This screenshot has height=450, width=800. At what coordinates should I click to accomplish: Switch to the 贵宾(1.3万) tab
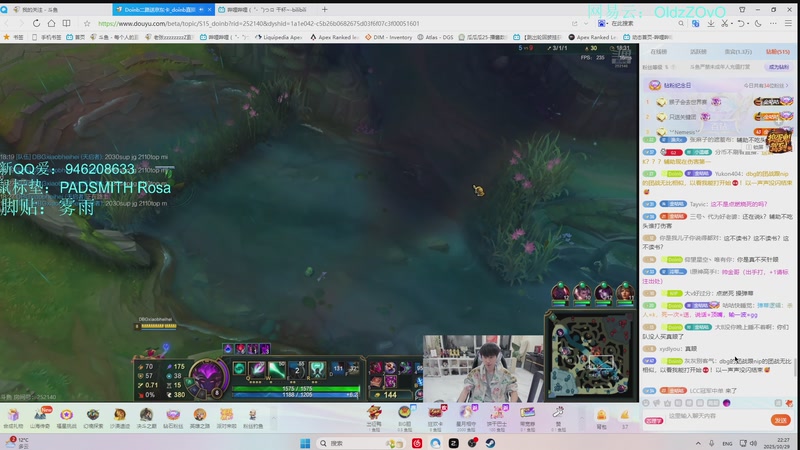[738, 52]
